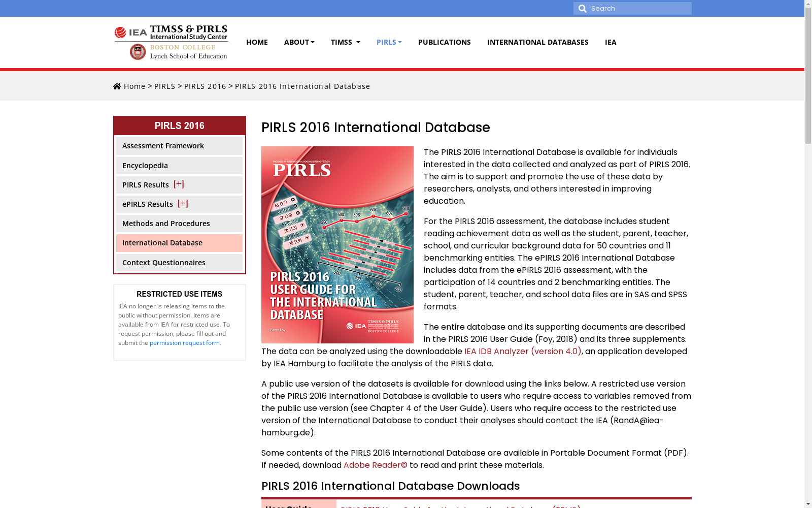Screen dimensions: 812x508
Task: Click the permission request form link
Action: 184,343
